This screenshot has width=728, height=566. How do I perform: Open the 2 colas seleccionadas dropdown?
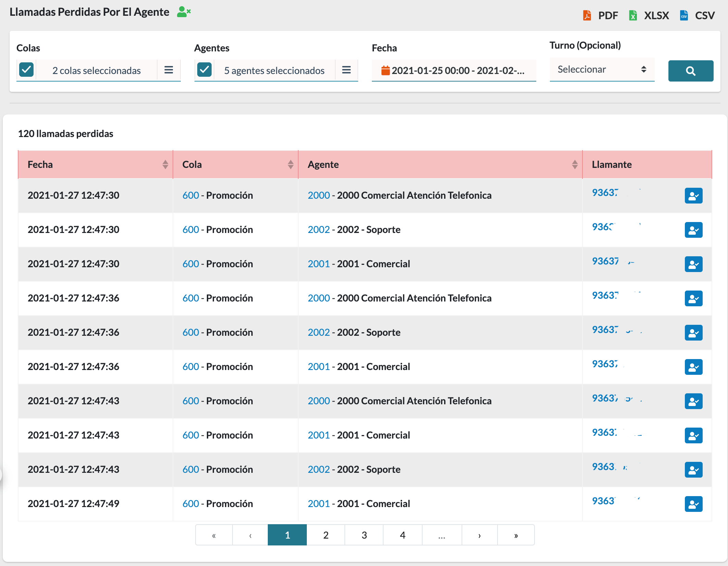tap(97, 71)
